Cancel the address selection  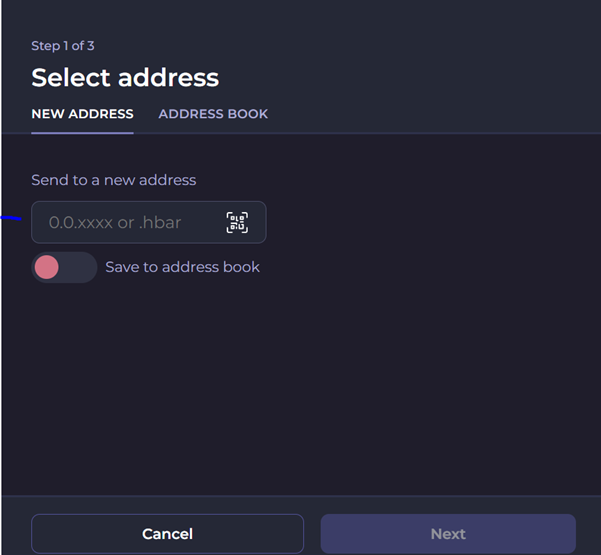[x=167, y=534]
